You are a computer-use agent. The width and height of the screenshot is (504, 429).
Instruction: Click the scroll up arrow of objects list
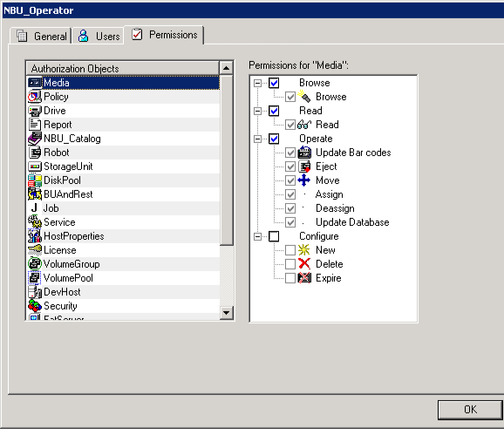point(227,68)
